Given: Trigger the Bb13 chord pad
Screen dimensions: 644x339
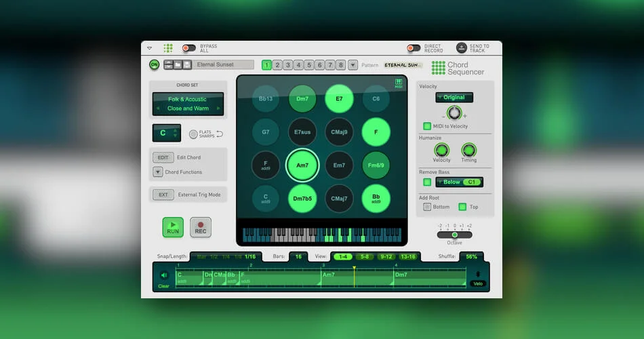Looking at the screenshot, I should 266,98.
